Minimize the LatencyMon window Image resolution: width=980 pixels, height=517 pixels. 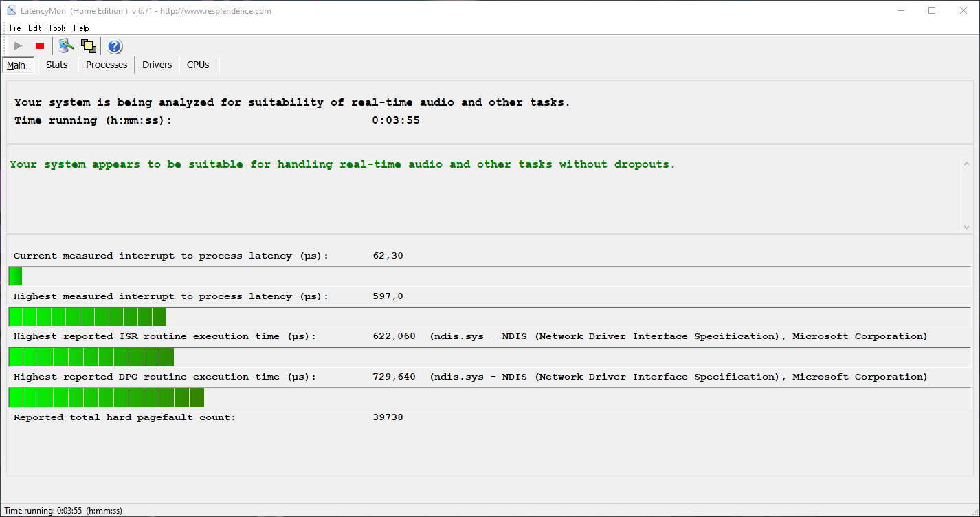(x=900, y=10)
